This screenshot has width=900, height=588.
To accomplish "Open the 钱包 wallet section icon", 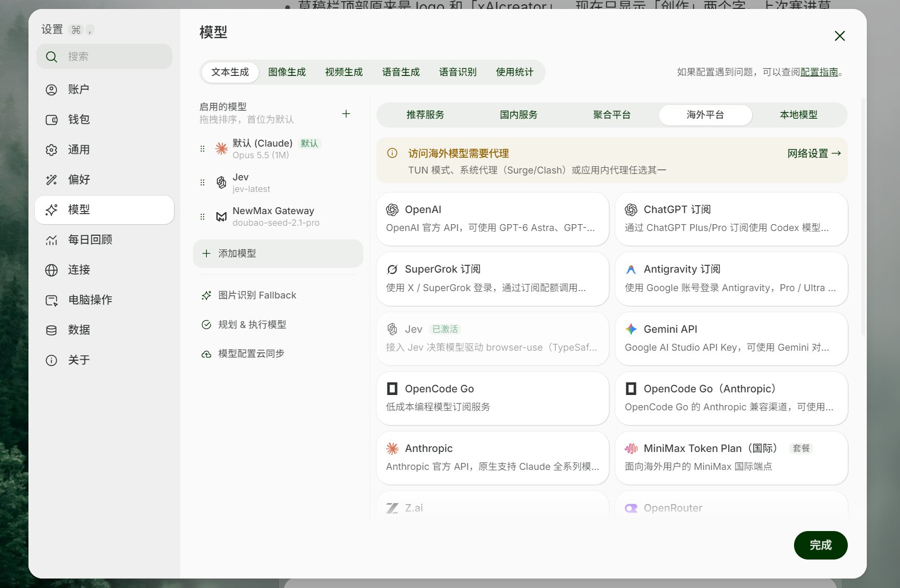I will [x=51, y=120].
